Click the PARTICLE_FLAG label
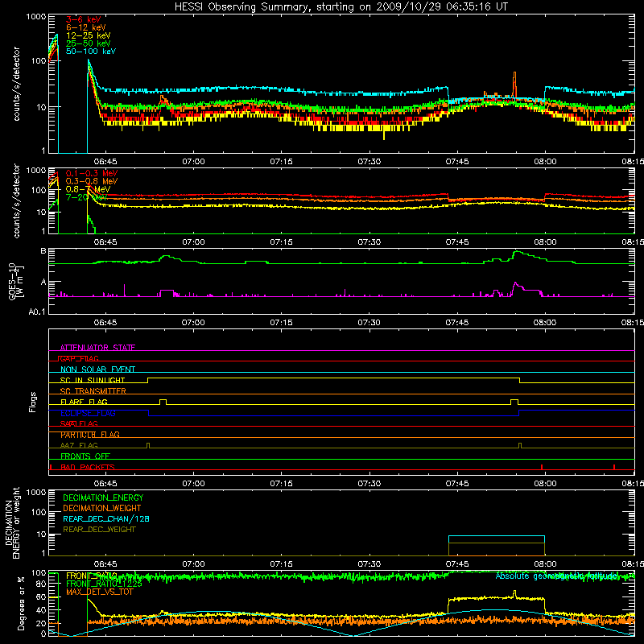The width and height of the screenshot is (644, 644). pyautogui.click(x=90, y=435)
